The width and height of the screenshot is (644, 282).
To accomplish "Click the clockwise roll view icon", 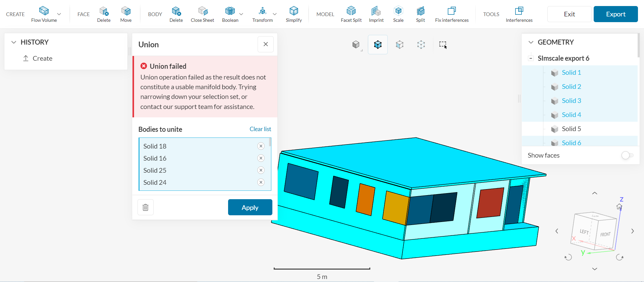I will pyautogui.click(x=620, y=258).
